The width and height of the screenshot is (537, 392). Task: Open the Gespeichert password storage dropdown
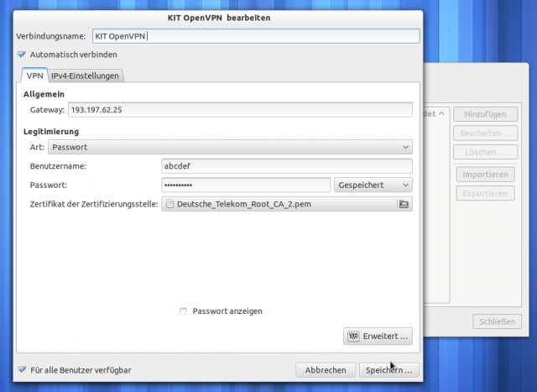point(373,185)
